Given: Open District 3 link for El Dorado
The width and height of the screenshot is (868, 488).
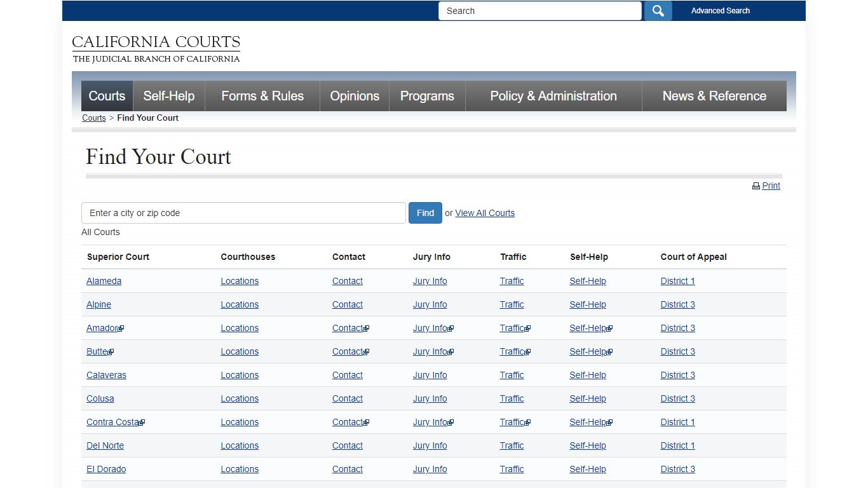Looking at the screenshot, I should point(678,469).
